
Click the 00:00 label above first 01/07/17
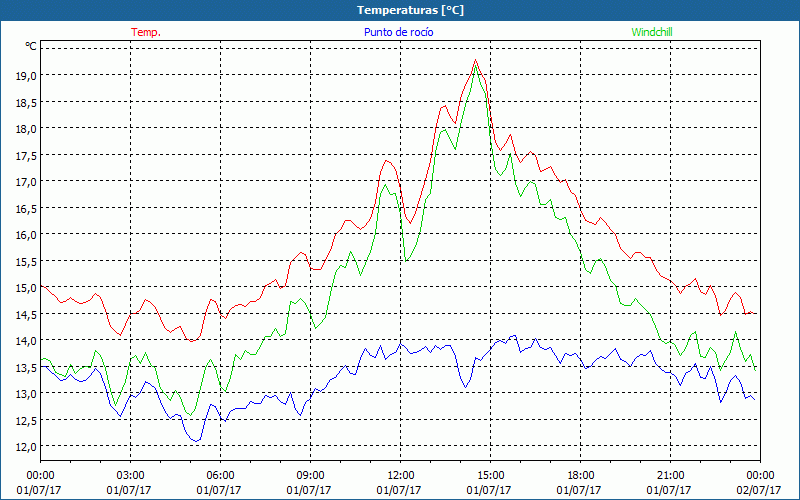click(x=40, y=475)
